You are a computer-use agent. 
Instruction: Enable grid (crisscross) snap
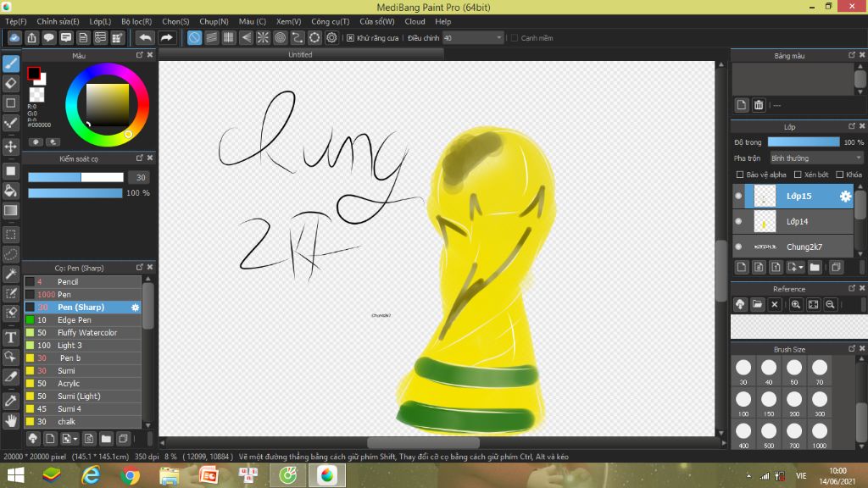[x=229, y=37]
